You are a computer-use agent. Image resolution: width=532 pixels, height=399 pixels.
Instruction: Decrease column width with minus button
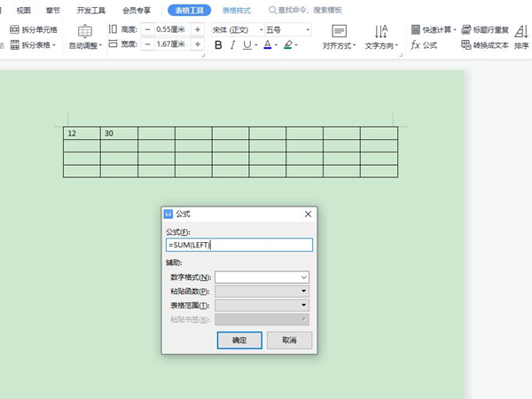[147, 44]
